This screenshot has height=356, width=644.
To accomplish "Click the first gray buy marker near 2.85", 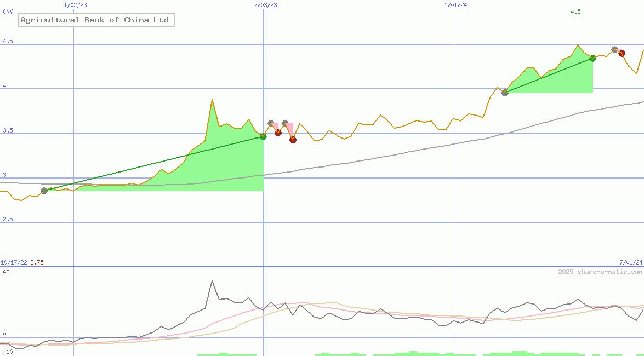I will click(44, 191).
